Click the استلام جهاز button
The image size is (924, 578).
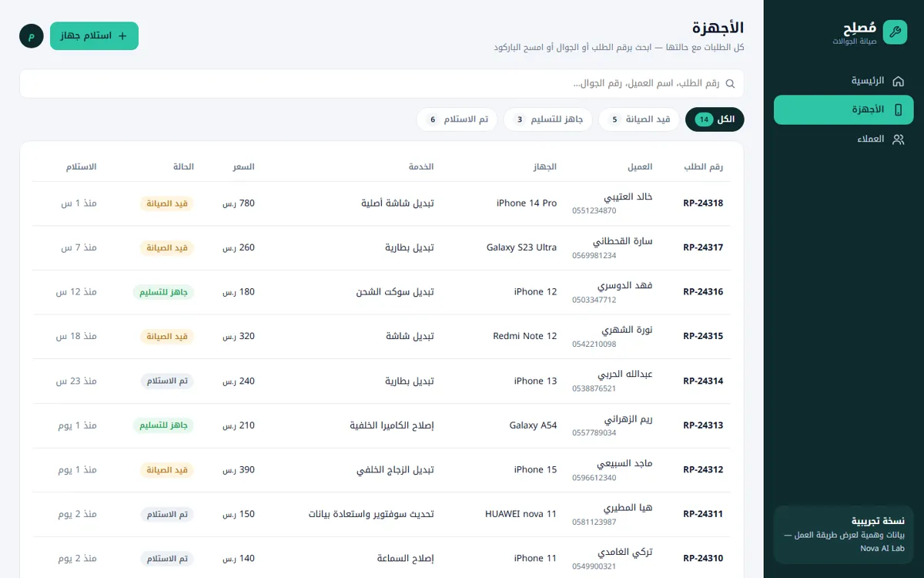[x=94, y=36]
